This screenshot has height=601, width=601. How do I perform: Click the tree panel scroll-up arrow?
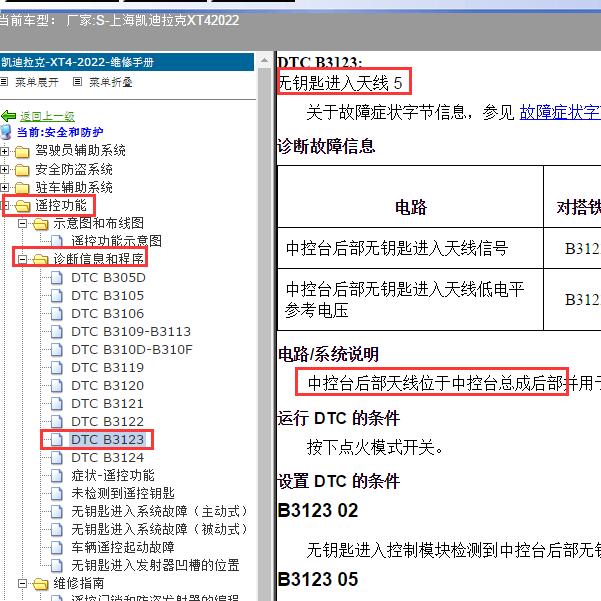pyautogui.click(x=264, y=61)
